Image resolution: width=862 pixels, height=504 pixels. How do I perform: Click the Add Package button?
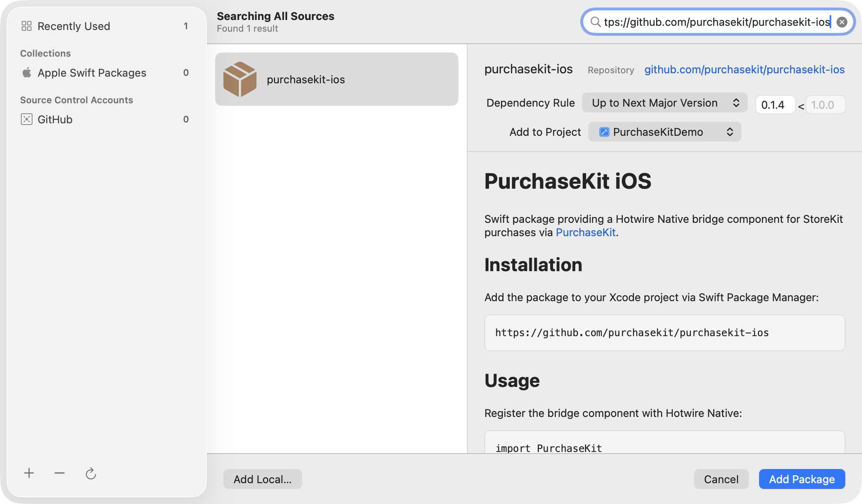[802, 479]
